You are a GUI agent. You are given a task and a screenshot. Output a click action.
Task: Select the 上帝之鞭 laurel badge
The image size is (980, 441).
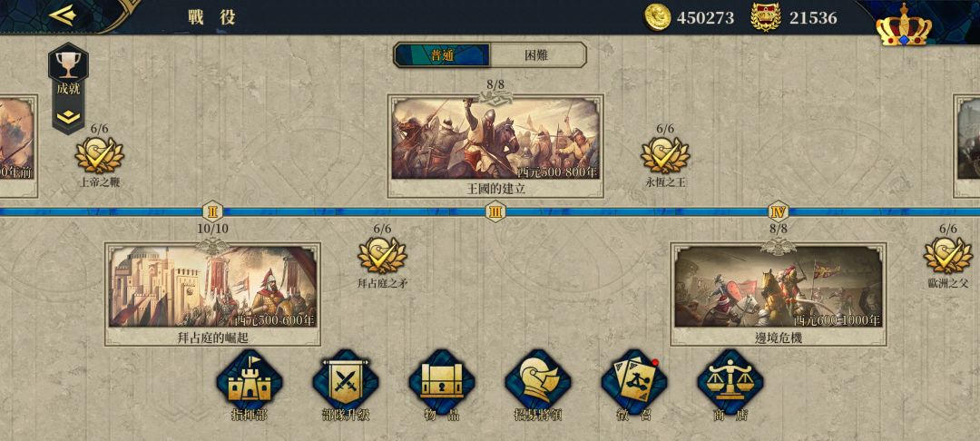(x=100, y=155)
